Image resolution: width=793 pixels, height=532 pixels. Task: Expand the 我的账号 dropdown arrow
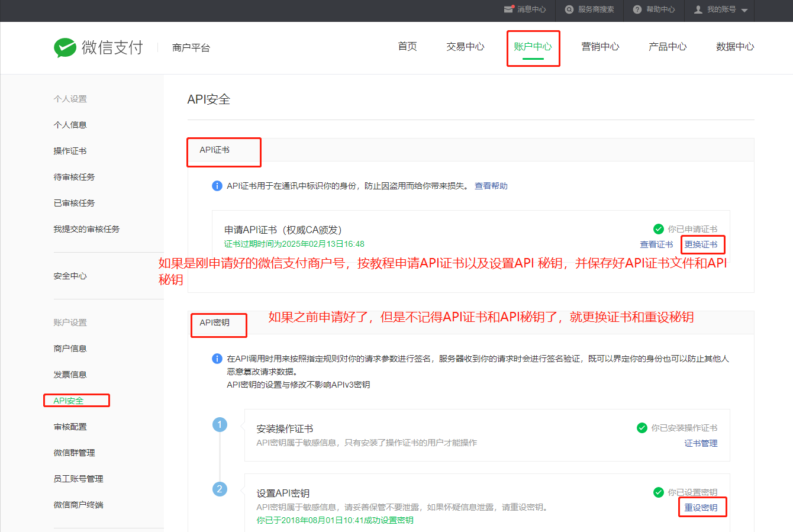pyautogui.click(x=744, y=10)
